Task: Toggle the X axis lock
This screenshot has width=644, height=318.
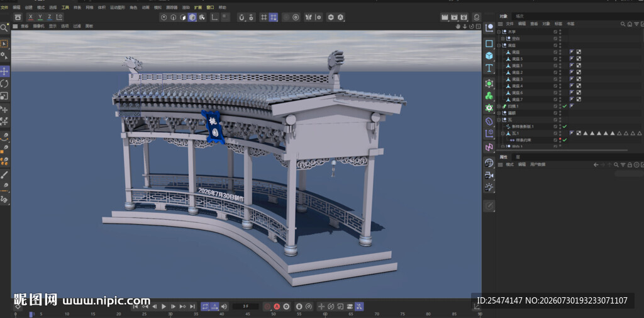Action: point(31,17)
